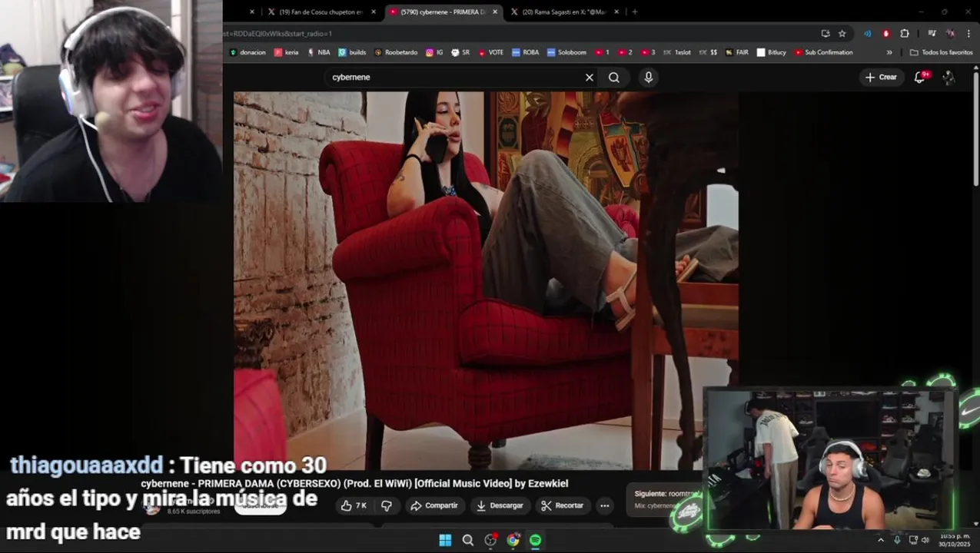Open the IG Instagram bookmark
980x553 pixels.
point(434,52)
